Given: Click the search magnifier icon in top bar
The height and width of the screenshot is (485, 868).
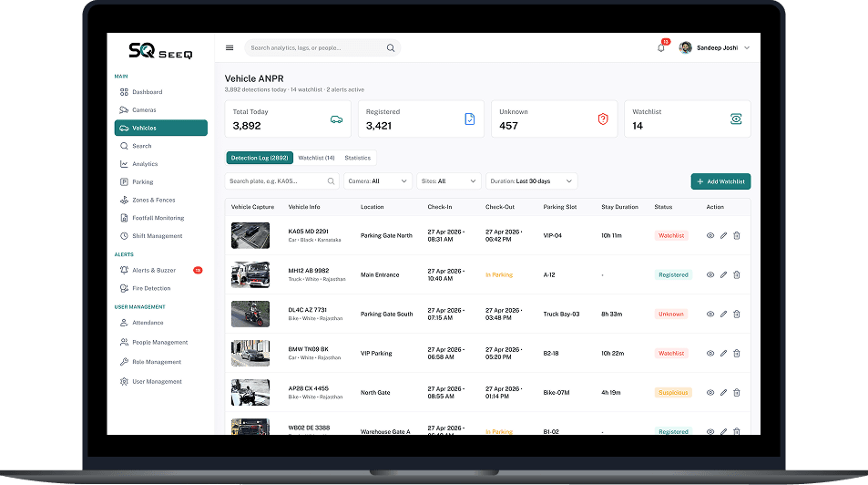Looking at the screenshot, I should (390, 47).
